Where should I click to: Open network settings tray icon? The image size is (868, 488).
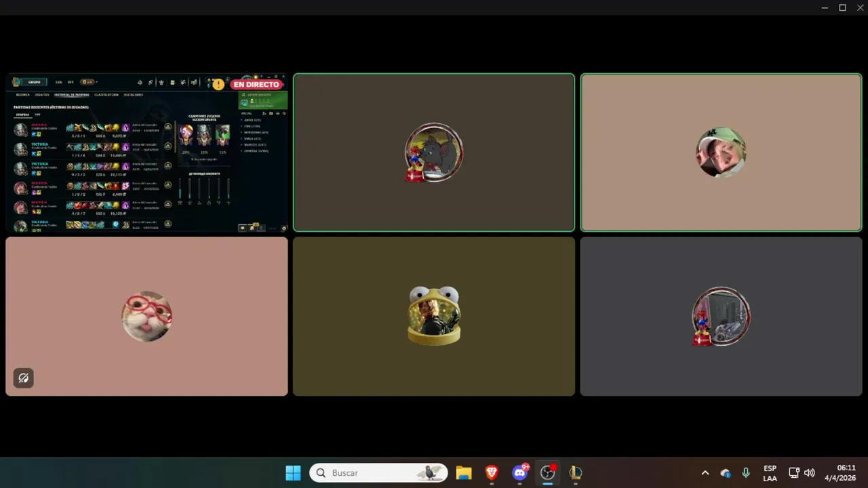tap(794, 473)
